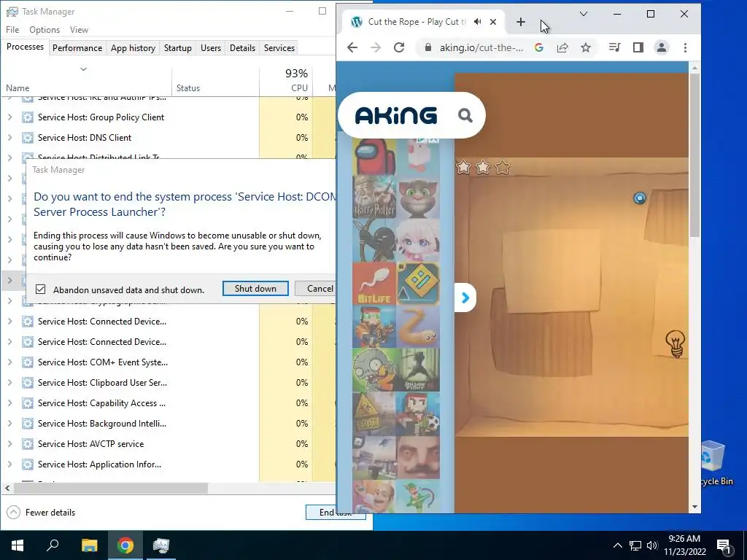Open taskbar search magnifier
Screen dimensions: 747x560
pos(53,545)
